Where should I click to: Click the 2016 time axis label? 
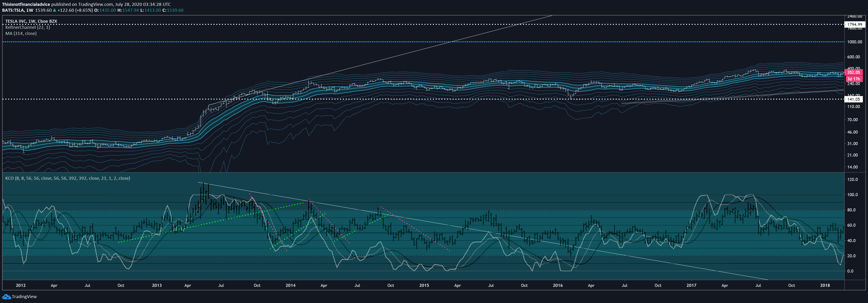558,285
